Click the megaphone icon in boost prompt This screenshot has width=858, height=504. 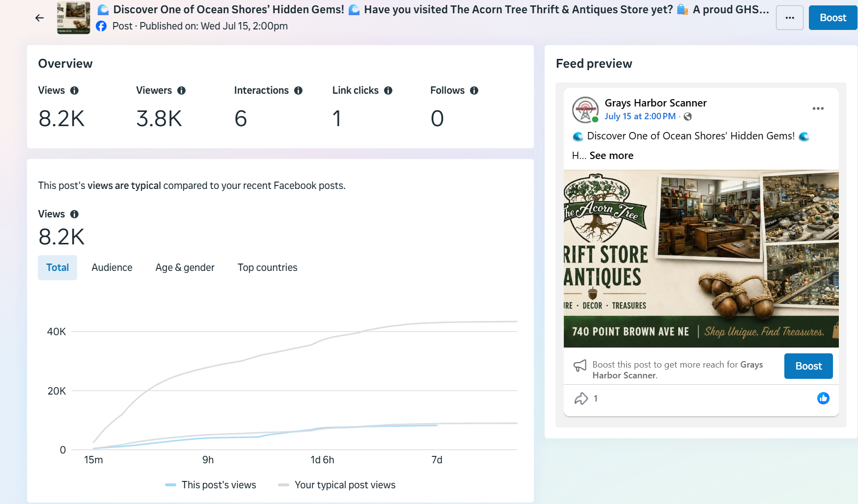point(580,366)
